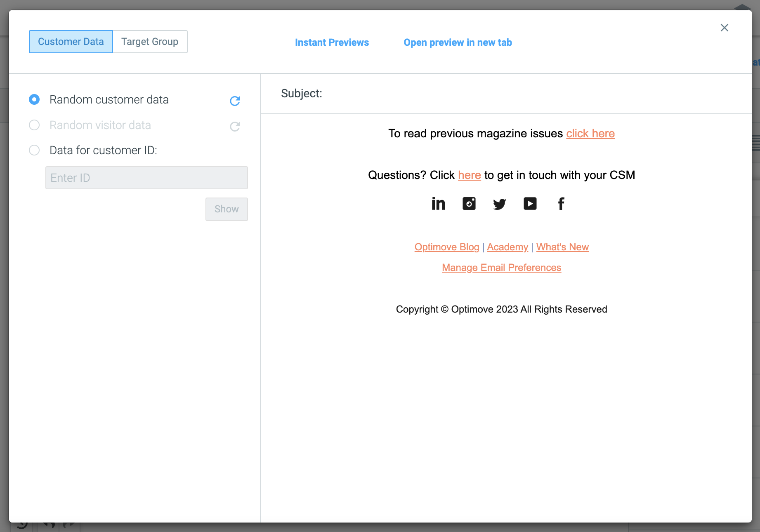Viewport: 760px width, 532px height.
Task: Open Instant Previews
Action: pos(332,42)
